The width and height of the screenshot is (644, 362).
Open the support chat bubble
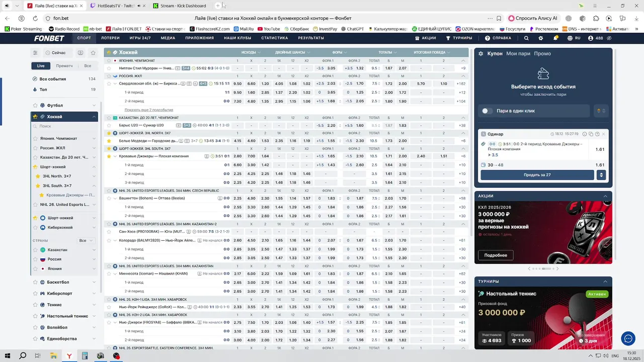coord(628,338)
